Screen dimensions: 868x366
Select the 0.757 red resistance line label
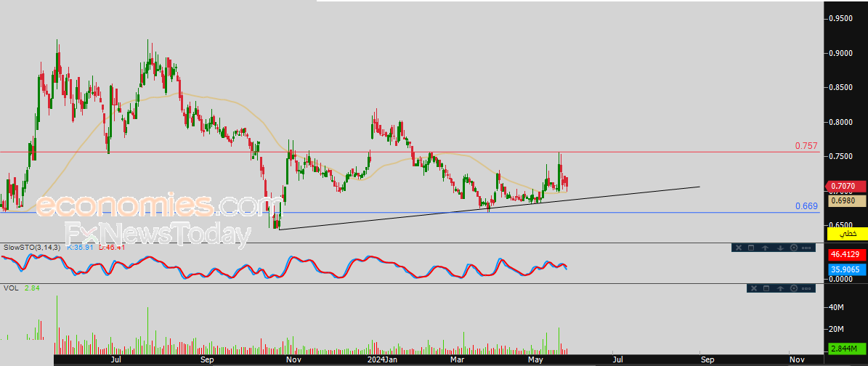[806, 146]
